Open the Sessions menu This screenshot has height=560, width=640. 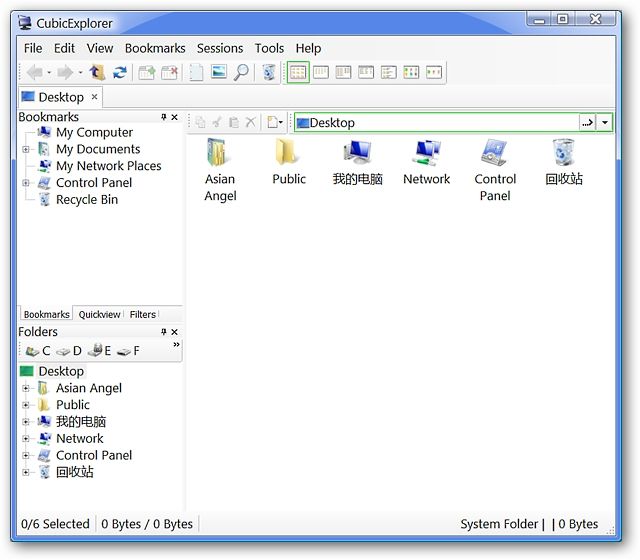click(x=220, y=48)
